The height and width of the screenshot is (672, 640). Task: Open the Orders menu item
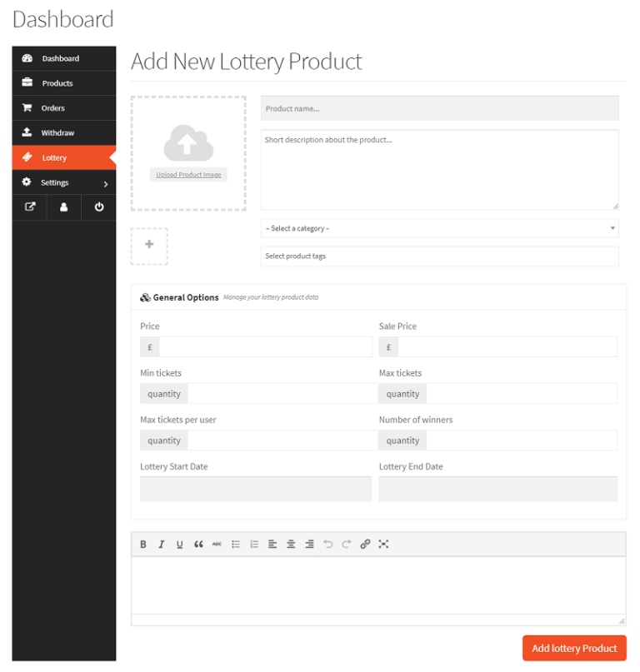[x=64, y=108]
